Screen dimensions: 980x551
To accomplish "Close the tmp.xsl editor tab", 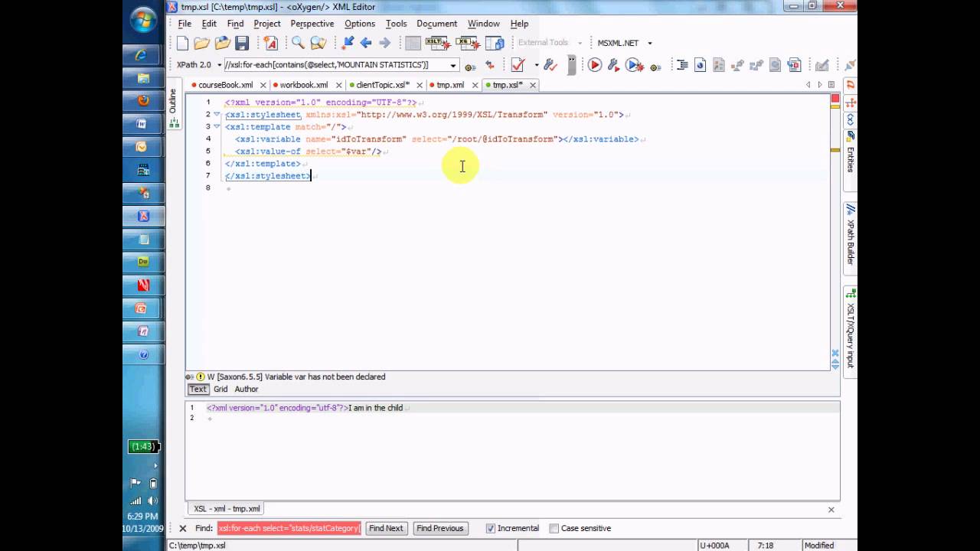I will pyautogui.click(x=533, y=85).
